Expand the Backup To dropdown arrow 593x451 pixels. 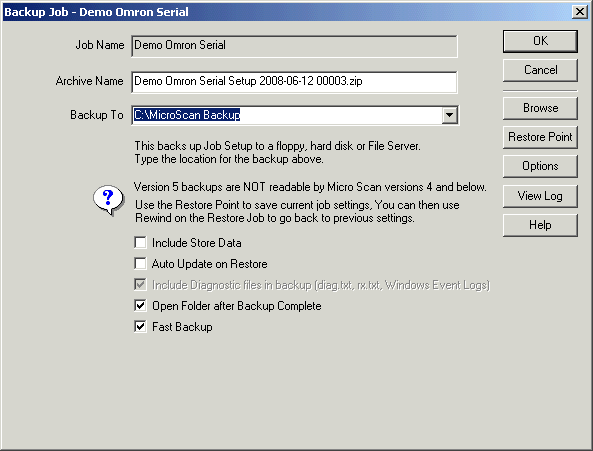449,115
